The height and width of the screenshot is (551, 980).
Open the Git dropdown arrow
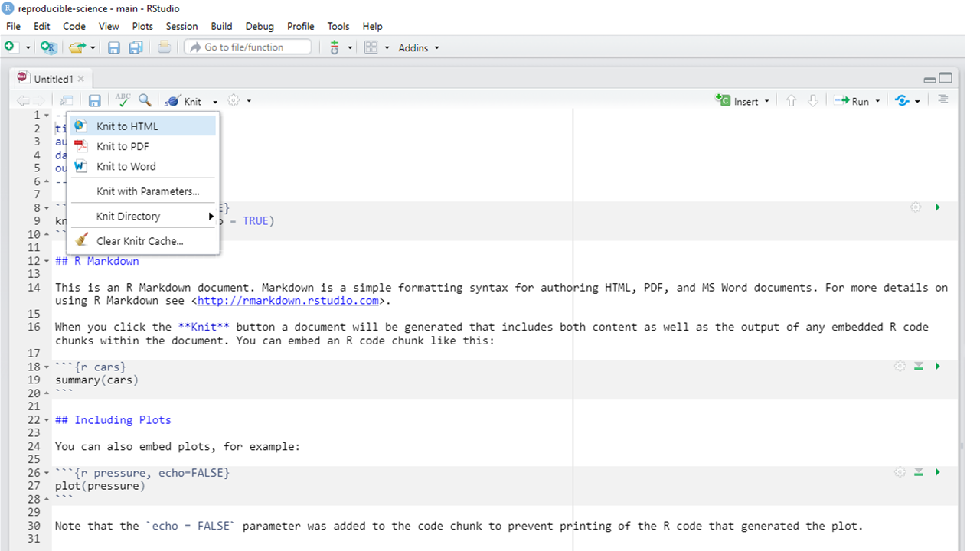pos(350,47)
